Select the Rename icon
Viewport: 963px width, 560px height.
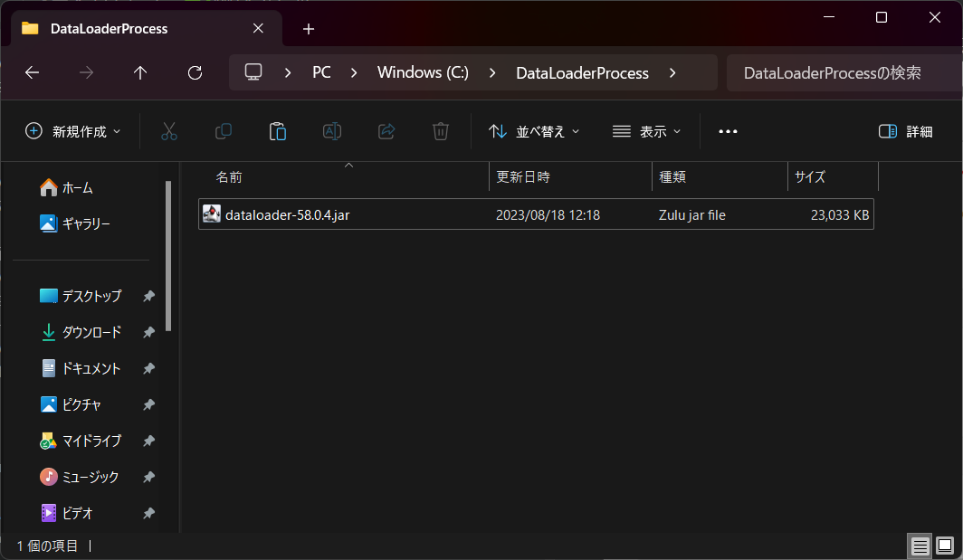332,131
